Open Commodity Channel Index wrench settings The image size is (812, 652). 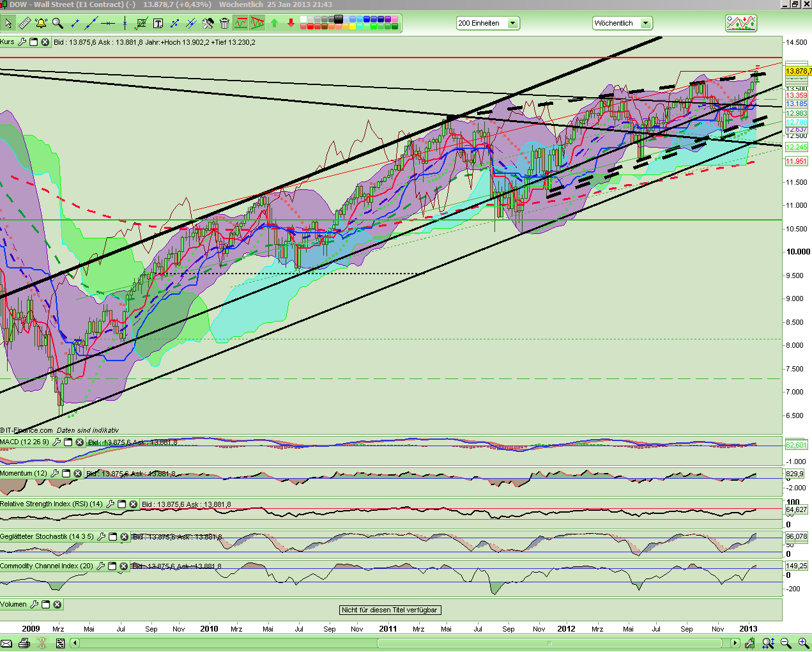(x=101, y=566)
